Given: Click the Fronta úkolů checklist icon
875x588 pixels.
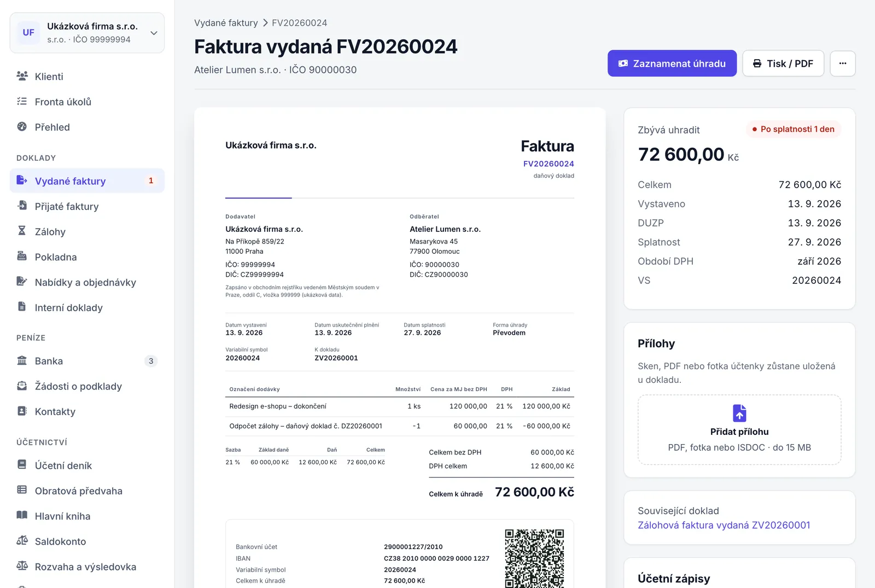Looking at the screenshot, I should click(x=22, y=101).
